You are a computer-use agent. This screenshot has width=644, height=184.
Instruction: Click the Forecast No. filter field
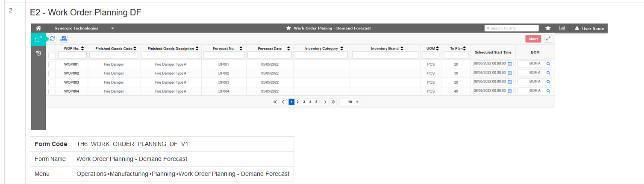tap(223, 55)
